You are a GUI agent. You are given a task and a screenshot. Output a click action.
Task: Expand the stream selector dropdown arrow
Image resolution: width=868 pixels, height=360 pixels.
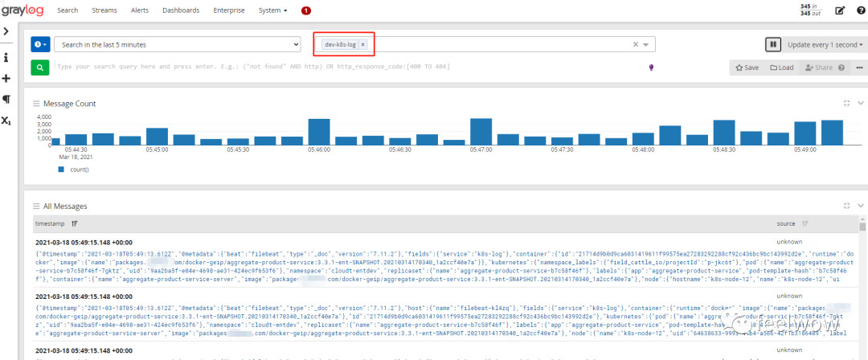pyautogui.click(x=646, y=45)
